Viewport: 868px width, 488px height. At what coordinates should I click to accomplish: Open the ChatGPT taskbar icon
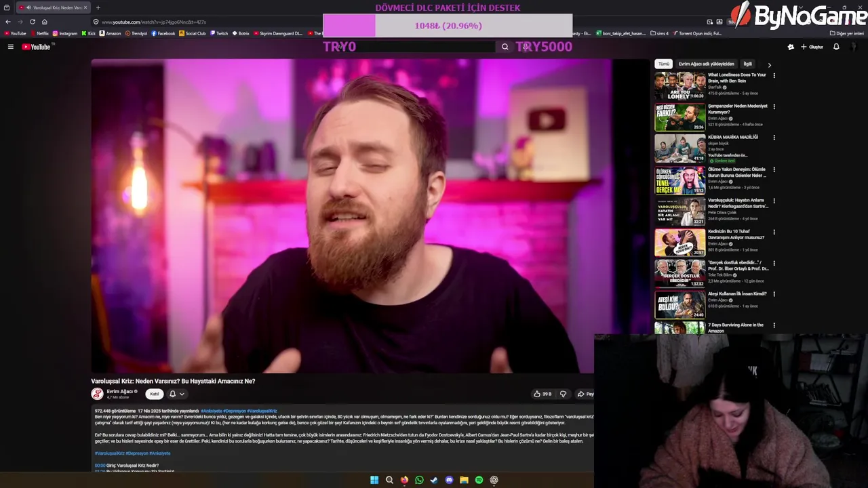point(494,480)
